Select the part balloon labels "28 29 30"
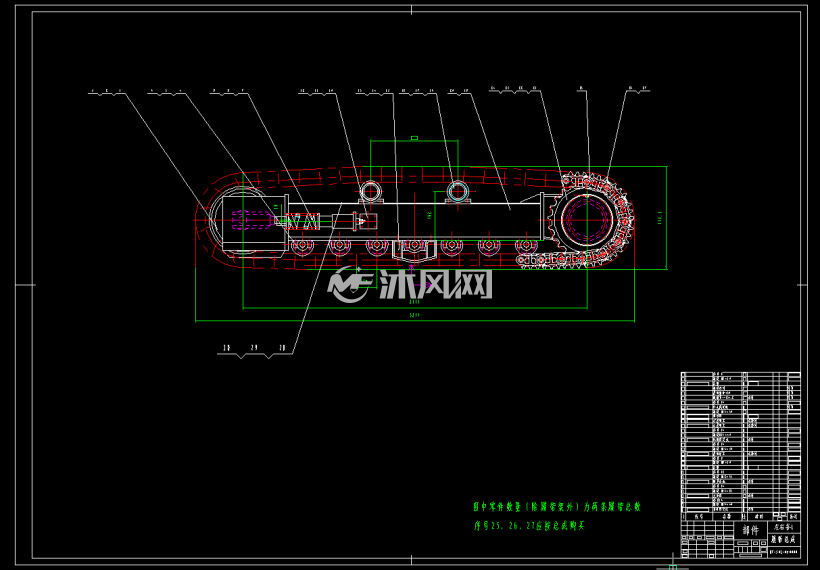 coord(255,348)
